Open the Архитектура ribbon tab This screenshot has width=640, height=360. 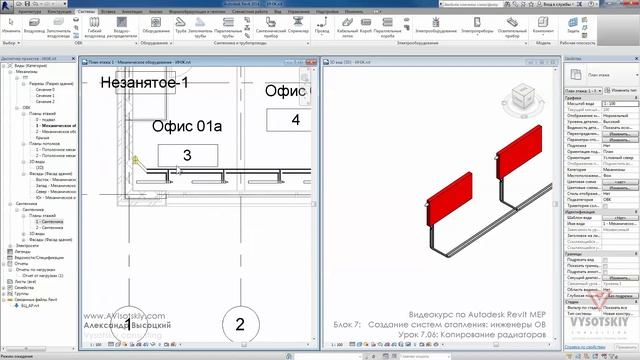[29, 11]
